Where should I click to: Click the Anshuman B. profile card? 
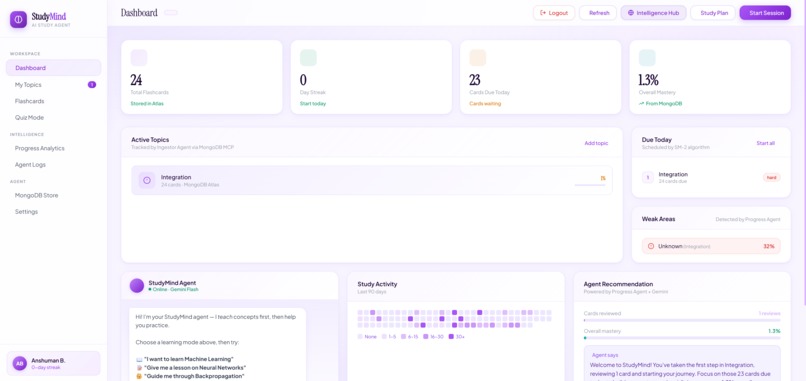click(53, 363)
